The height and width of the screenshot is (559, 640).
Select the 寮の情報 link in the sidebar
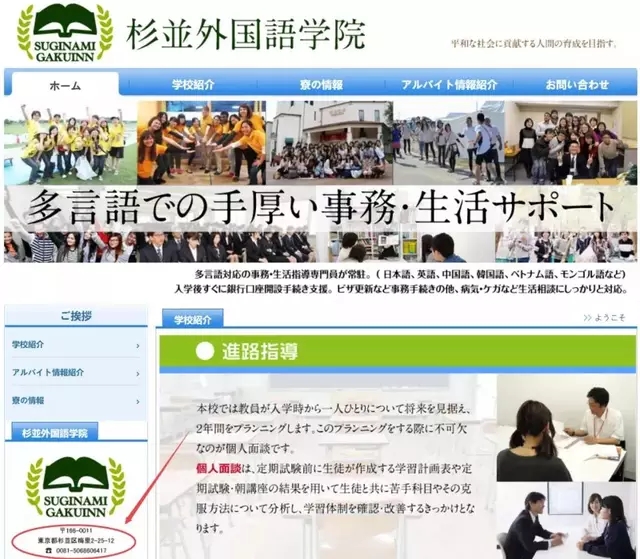[x=28, y=400]
